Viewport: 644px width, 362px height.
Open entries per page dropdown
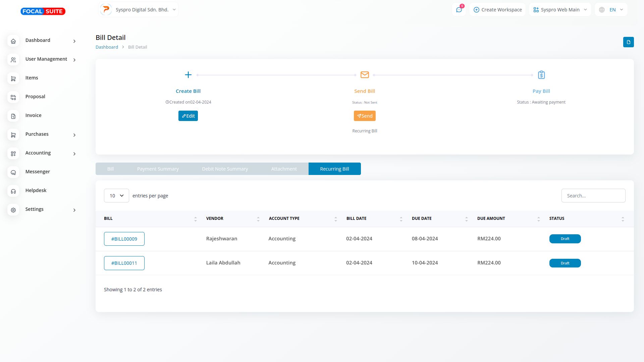116,196
